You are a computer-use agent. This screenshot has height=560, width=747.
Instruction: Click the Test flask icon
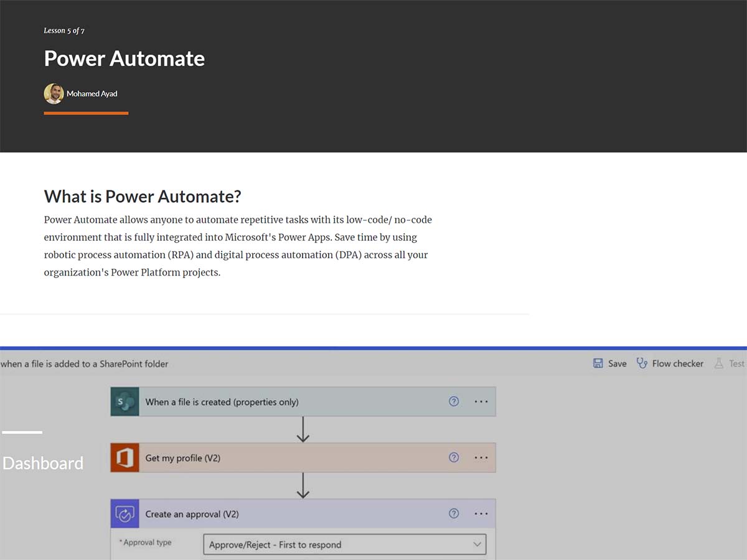pyautogui.click(x=719, y=363)
